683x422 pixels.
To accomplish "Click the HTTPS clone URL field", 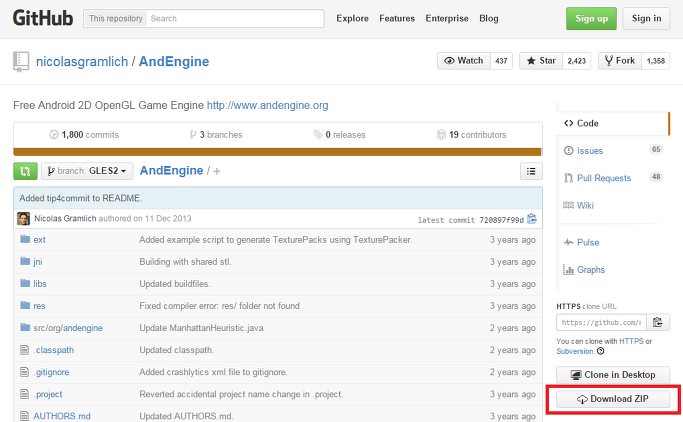I will pyautogui.click(x=601, y=322).
